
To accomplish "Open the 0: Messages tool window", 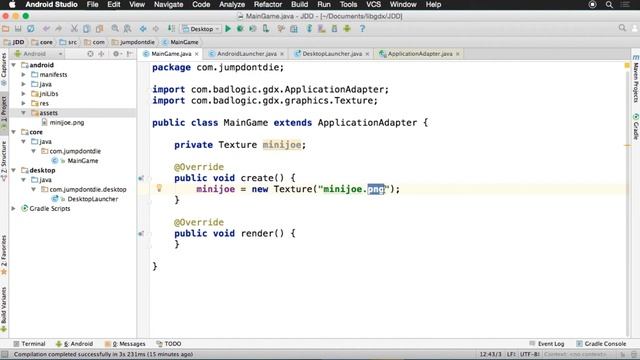I will (x=125, y=344).
